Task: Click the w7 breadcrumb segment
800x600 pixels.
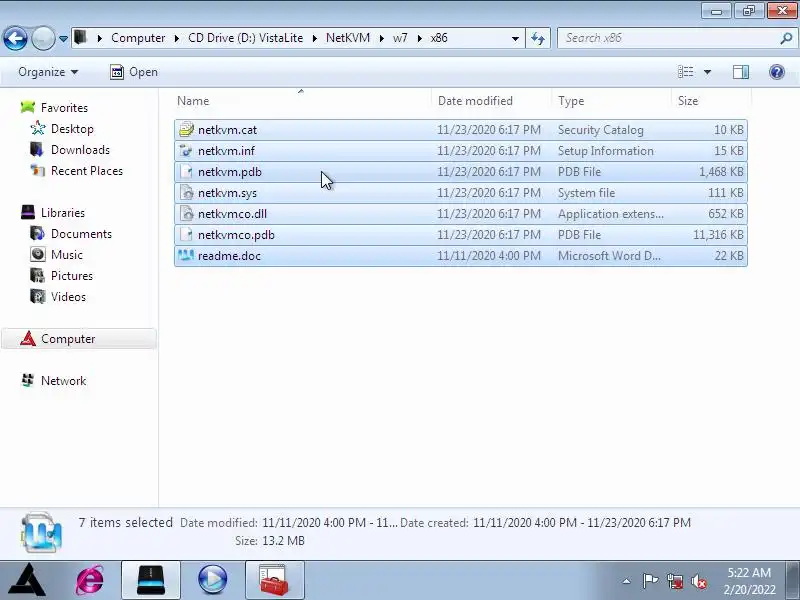Action: tap(400, 38)
